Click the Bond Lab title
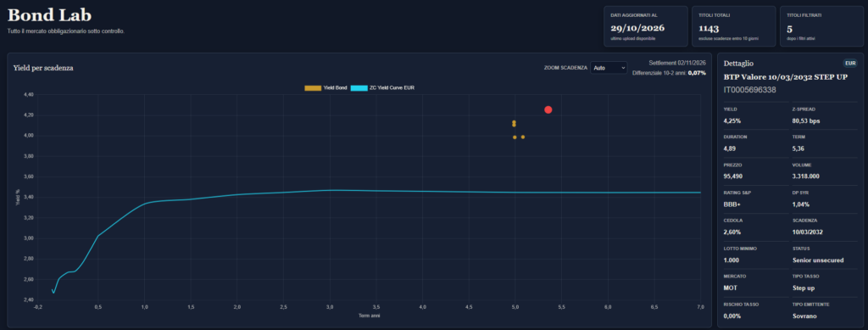This screenshot has height=330, width=868. tap(49, 15)
